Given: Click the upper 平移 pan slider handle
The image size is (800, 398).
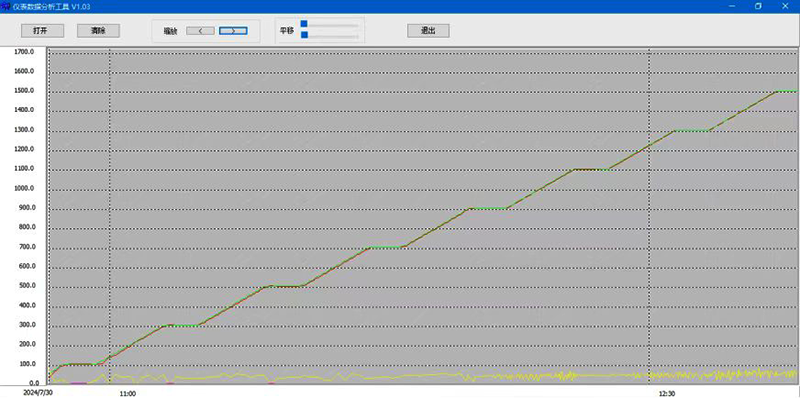Looking at the screenshot, I should [304, 24].
